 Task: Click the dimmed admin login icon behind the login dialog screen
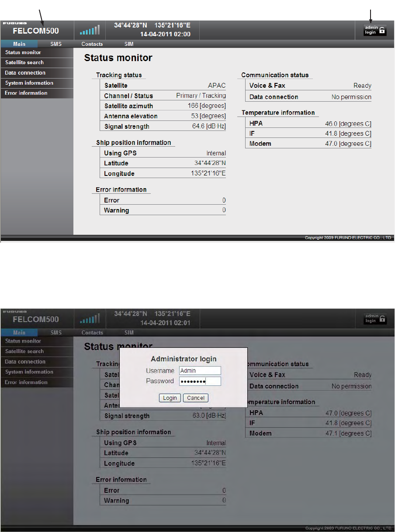point(375,319)
